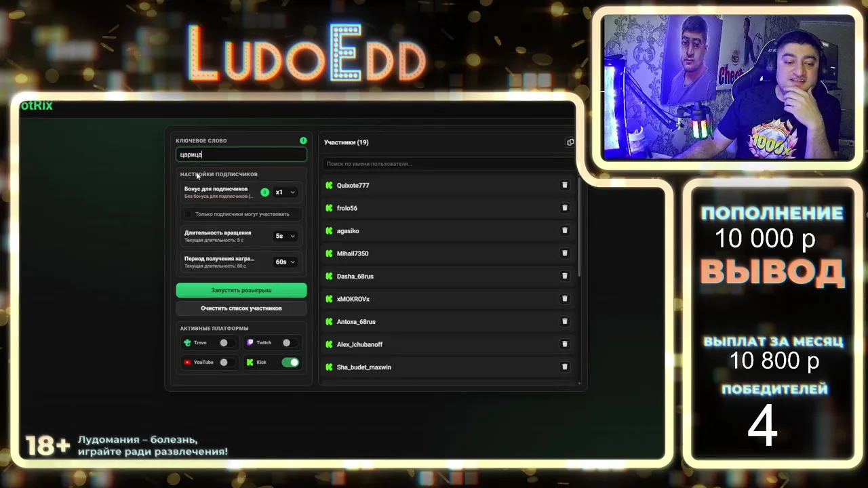Select participant name Alex_lchubanoff
The height and width of the screenshot is (488, 868).
tap(359, 344)
